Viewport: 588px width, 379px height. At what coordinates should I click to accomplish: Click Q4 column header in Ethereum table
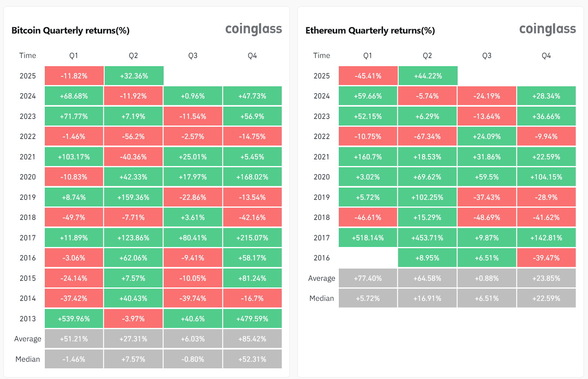point(546,56)
